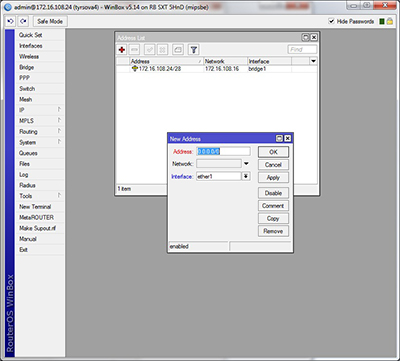Open the Interface dropdown showing ether1
The width and height of the screenshot is (400, 361).
(246, 176)
